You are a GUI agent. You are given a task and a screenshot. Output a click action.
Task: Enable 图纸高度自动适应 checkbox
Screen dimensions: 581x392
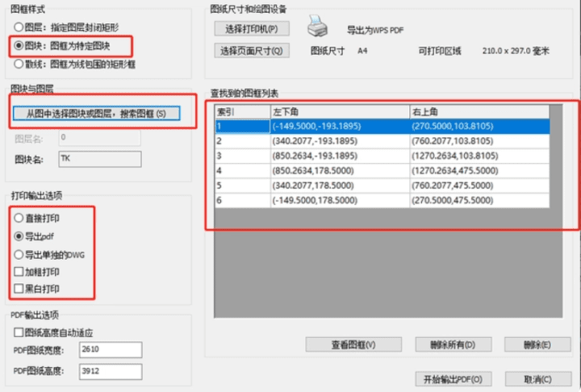click(x=19, y=332)
